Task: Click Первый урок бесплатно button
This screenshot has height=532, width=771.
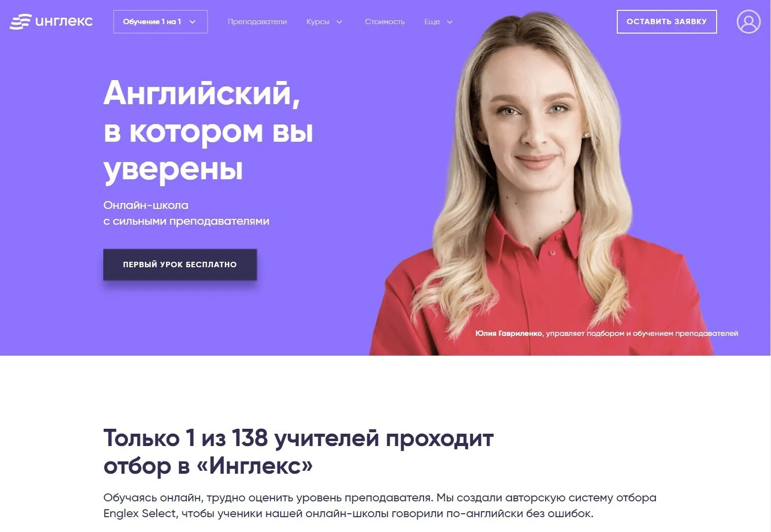Action: click(180, 265)
